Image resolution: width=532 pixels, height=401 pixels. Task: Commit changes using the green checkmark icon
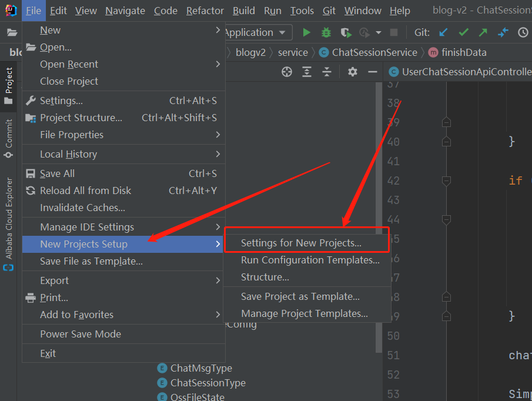point(464,32)
